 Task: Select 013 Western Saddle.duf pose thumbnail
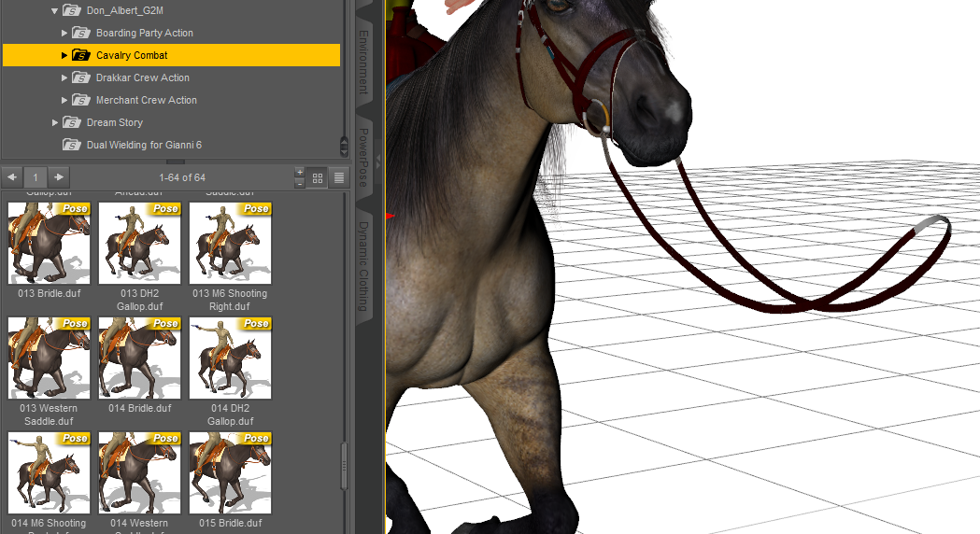point(49,358)
